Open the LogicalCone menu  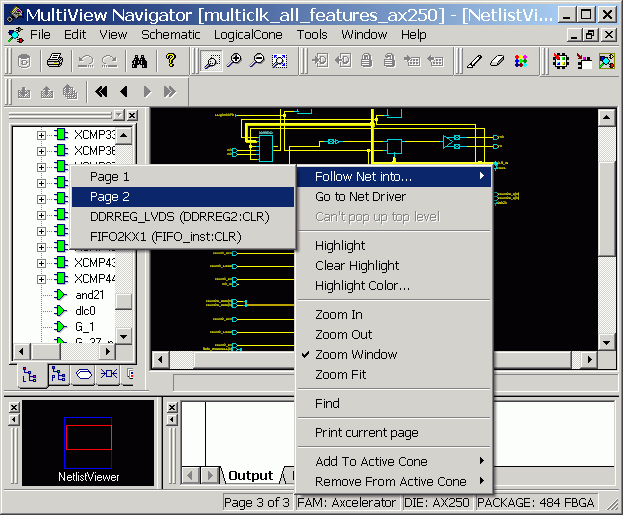click(248, 35)
